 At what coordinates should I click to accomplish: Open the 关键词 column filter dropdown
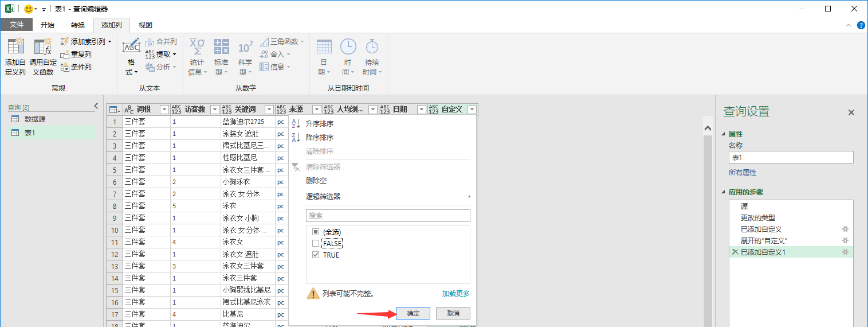pyautogui.click(x=269, y=110)
